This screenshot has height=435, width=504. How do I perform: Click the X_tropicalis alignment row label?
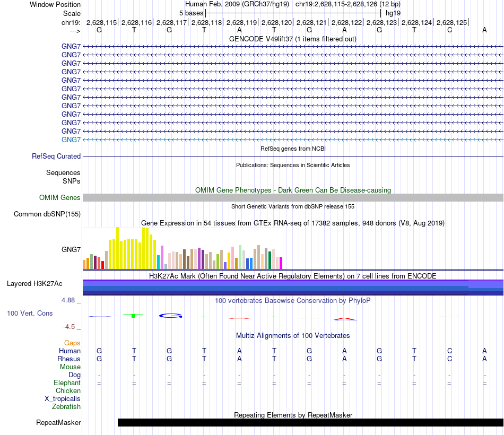(x=63, y=399)
